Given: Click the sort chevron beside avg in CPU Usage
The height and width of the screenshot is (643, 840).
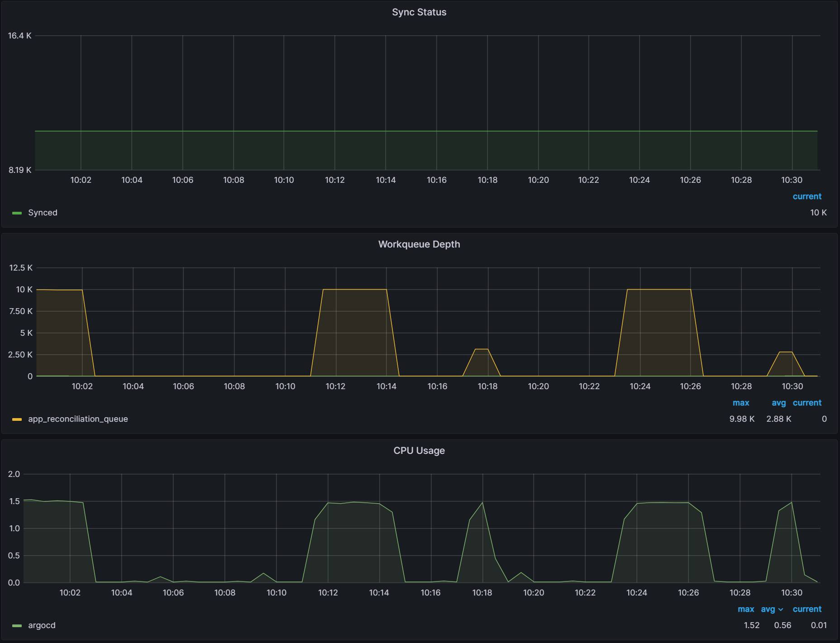Looking at the screenshot, I should pos(781,610).
